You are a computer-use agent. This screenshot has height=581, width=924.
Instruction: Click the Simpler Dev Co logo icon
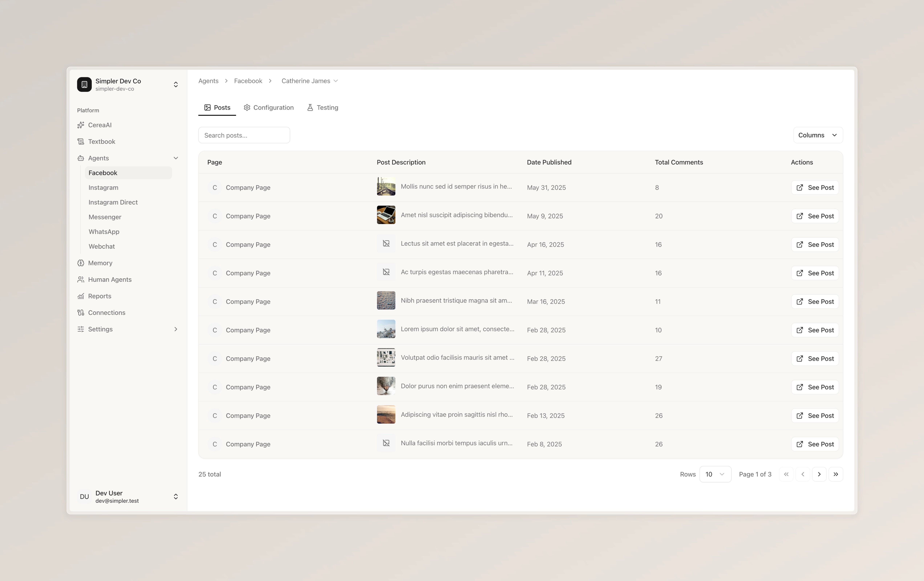pos(84,84)
